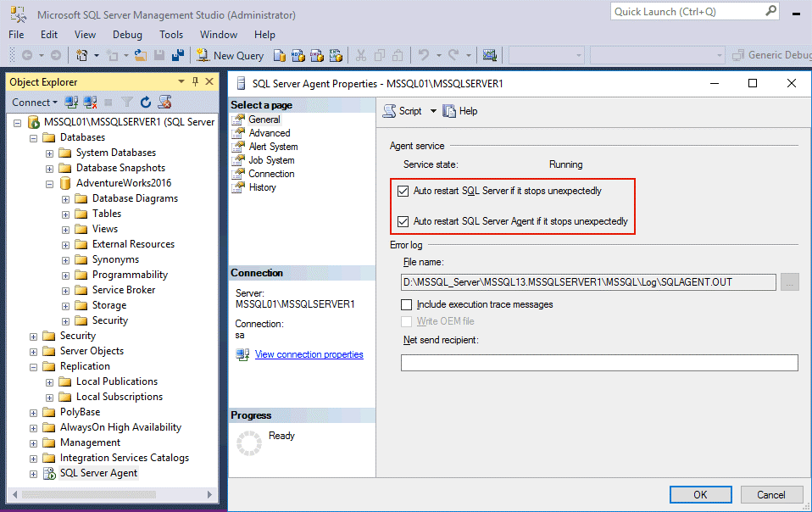Viewport: 812px width, 512px height.
Task: Open the Debug menu
Action: [127, 35]
